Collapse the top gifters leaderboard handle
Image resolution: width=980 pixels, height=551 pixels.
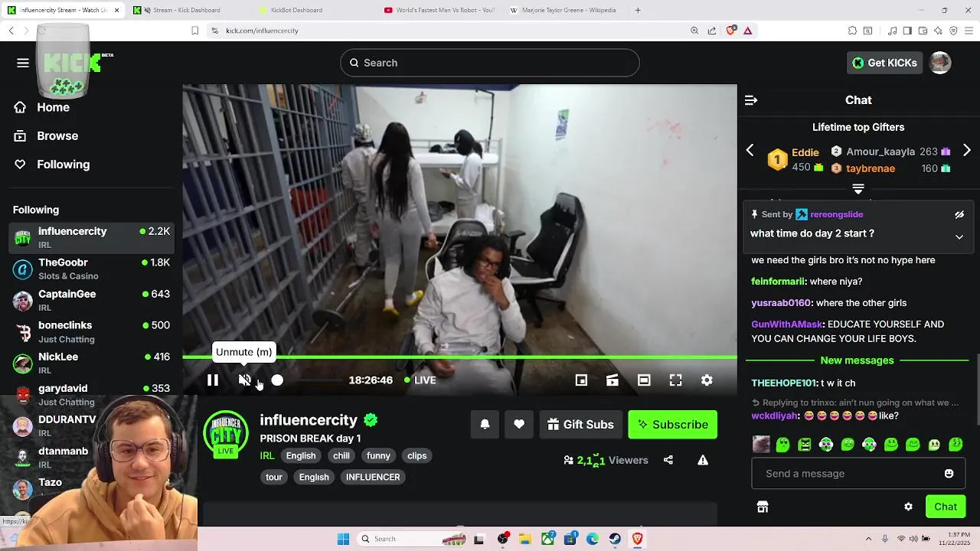858,188
